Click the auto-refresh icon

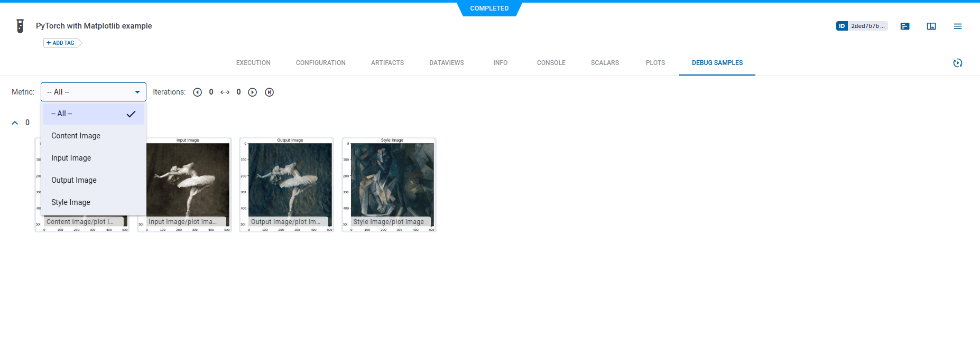tap(957, 63)
